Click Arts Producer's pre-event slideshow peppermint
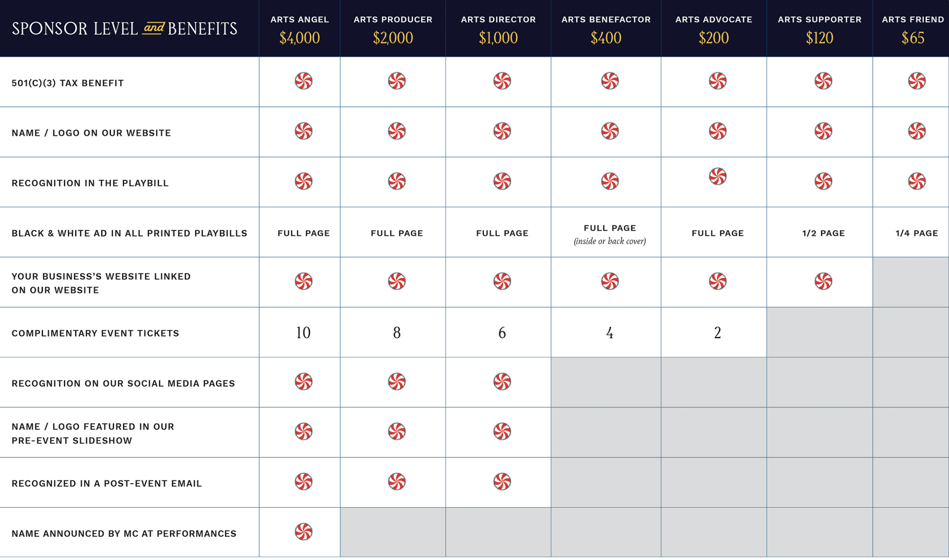Viewport: 949px width, 560px height. [397, 432]
